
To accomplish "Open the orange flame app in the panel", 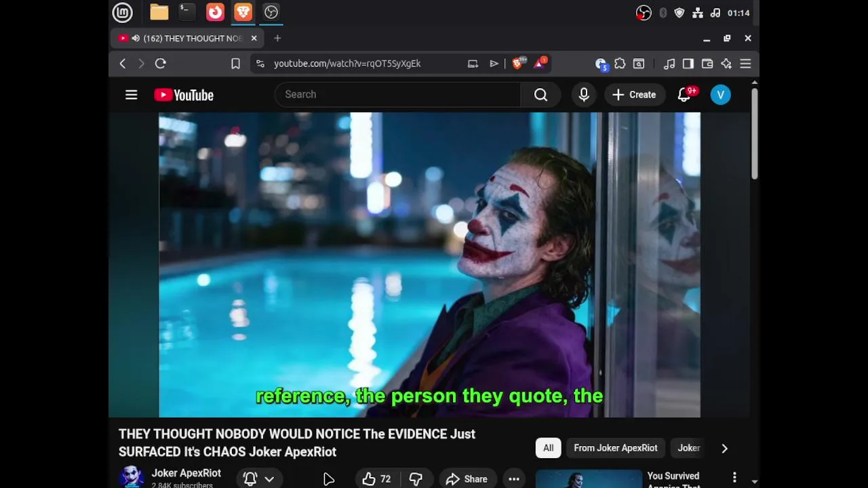I will click(x=215, y=12).
